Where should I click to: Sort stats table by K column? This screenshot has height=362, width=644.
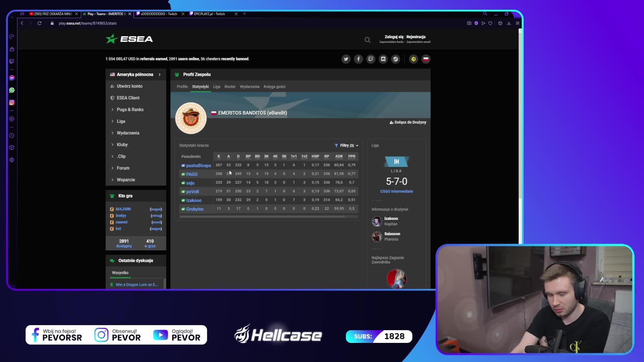point(219,157)
